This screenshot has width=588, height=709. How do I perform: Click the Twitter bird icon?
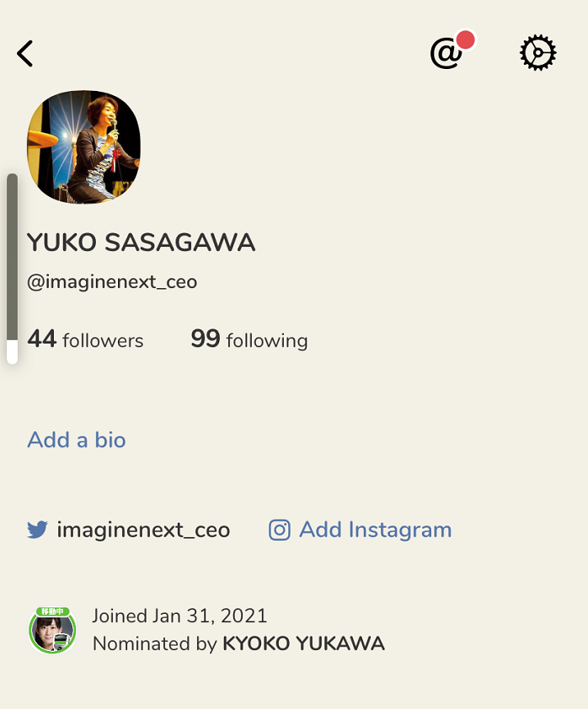pyautogui.click(x=37, y=530)
